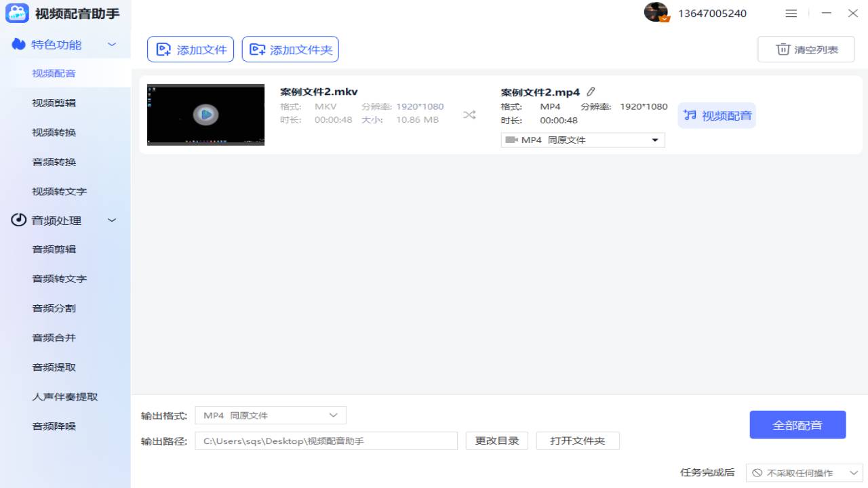Image resolution: width=868 pixels, height=488 pixels.
Task: Click the circular icon beside 音频处理
Action: click(x=18, y=220)
